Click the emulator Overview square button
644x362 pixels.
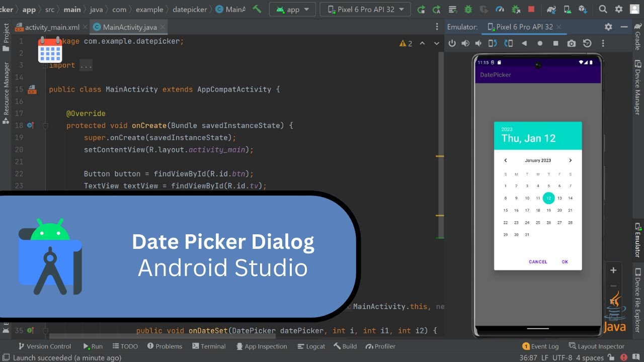(x=555, y=44)
